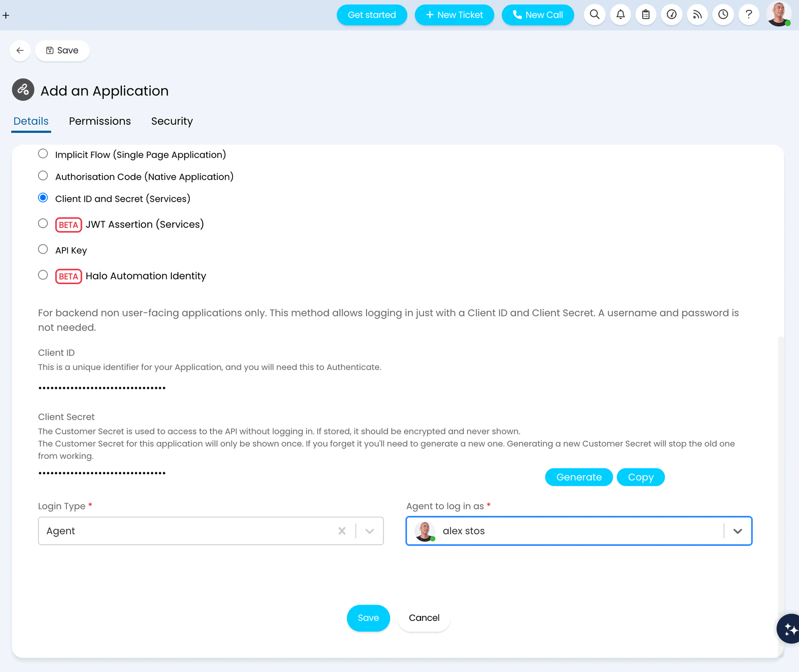Click the Get started button
Screen dimensions: 799x672
(x=372, y=14)
